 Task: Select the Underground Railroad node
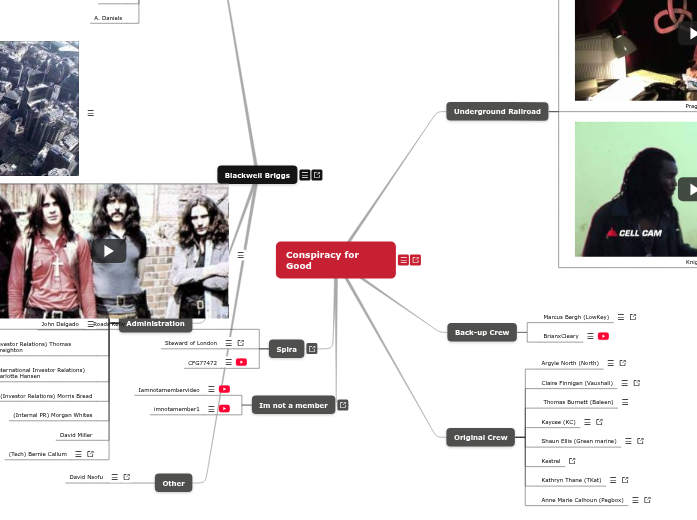497,111
